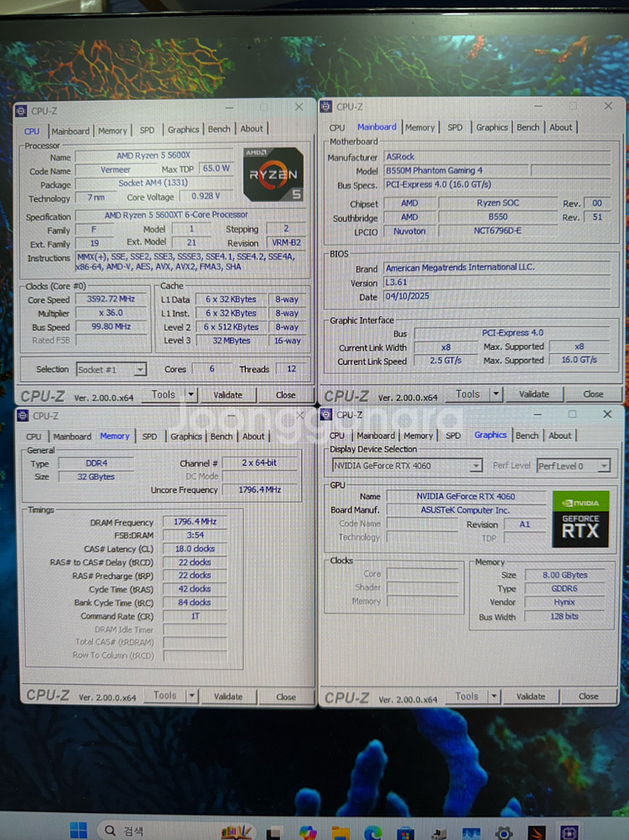Click the Multiplier value x 36.0
This screenshot has width=629, height=840.
tap(111, 313)
